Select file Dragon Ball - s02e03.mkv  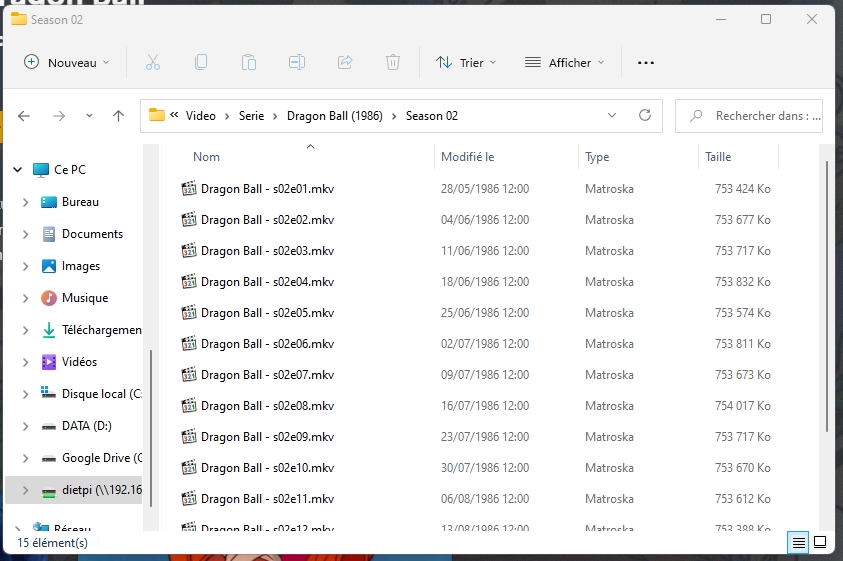click(267, 251)
